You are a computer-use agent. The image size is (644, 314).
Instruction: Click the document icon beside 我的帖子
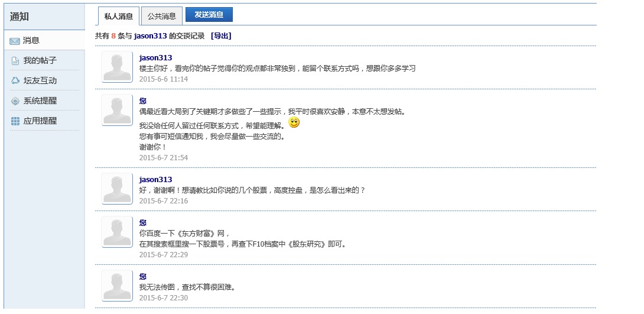point(15,61)
